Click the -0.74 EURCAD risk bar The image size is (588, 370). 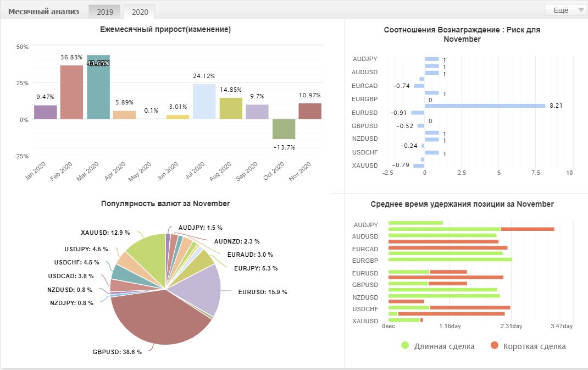pyautogui.click(x=419, y=86)
